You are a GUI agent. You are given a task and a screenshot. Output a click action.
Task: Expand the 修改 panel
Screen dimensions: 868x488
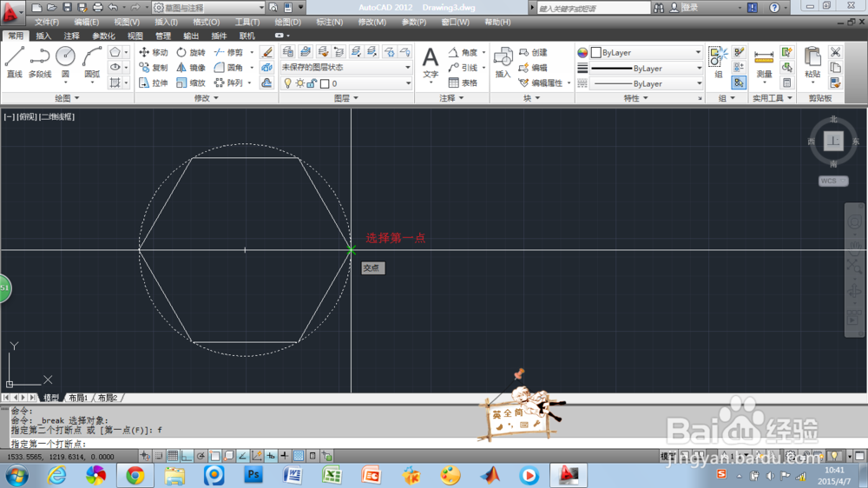click(207, 98)
